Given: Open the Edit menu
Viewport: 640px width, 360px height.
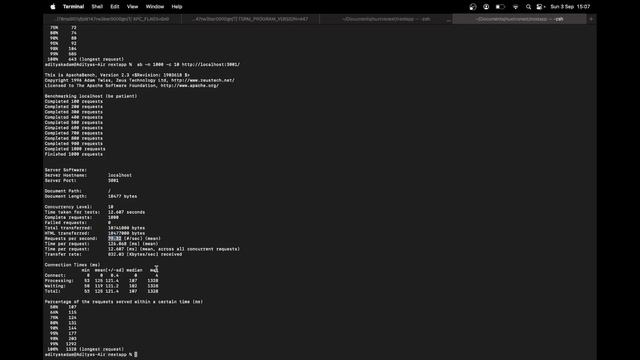Looking at the screenshot, I should (x=115, y=7).
